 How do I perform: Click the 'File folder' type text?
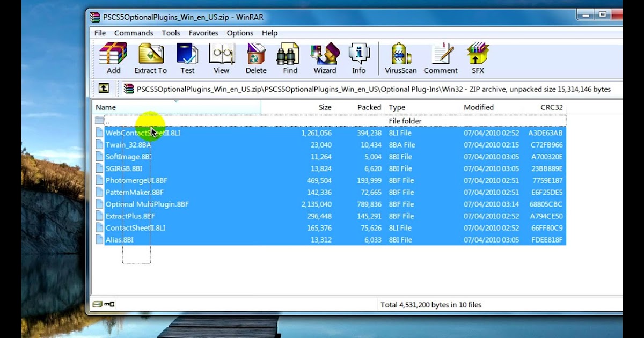pyautogui.click(x=405, y=121)
